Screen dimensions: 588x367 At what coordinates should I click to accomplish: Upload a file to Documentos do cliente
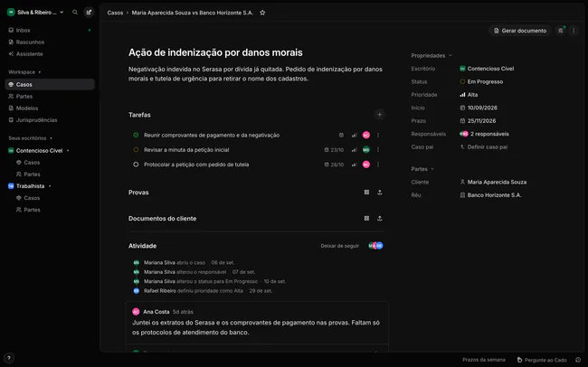tap(380, 218)
